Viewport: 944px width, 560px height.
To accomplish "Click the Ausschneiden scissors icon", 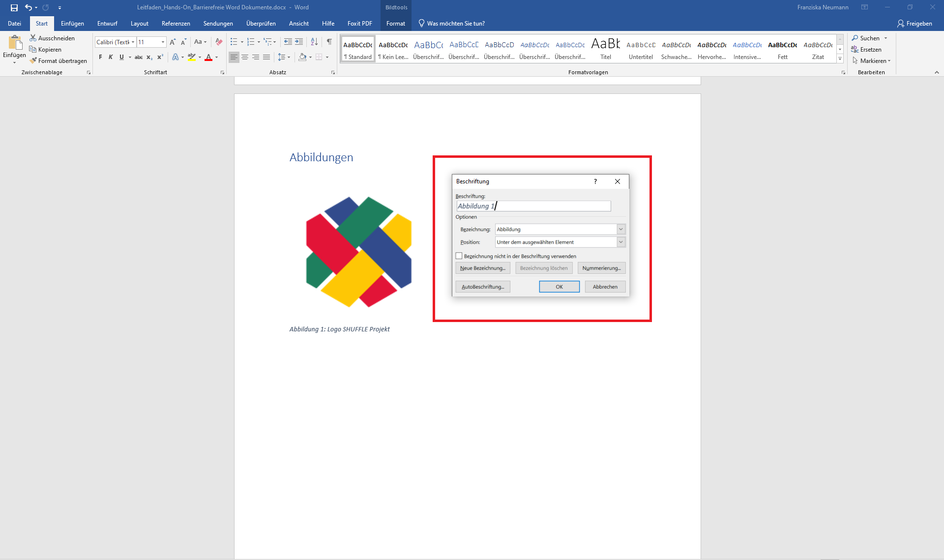I will (x=33, y=38).
